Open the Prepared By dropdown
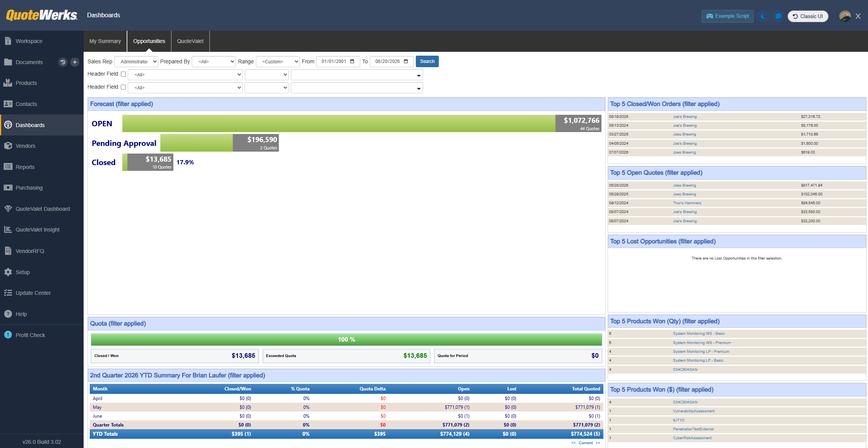Screen dimensions: 868x448 pyautogui.click(x=214, y=61)
